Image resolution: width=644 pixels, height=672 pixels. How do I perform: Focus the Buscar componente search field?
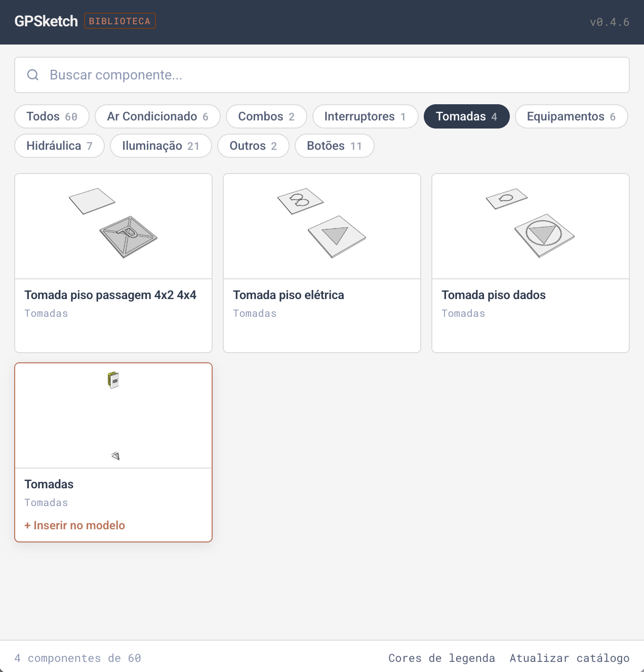coord(322,75)
